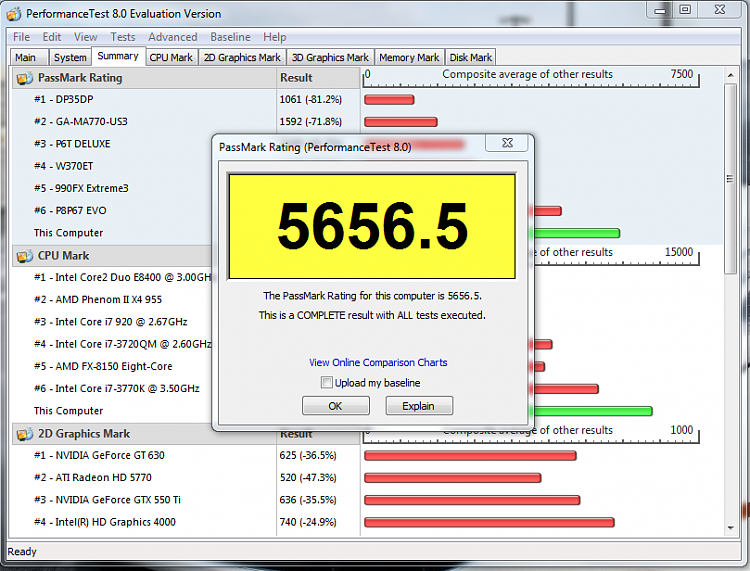This screenshot has height=571, width=750.
Task: Open the Tests menu
Action: tap(123, 37)
